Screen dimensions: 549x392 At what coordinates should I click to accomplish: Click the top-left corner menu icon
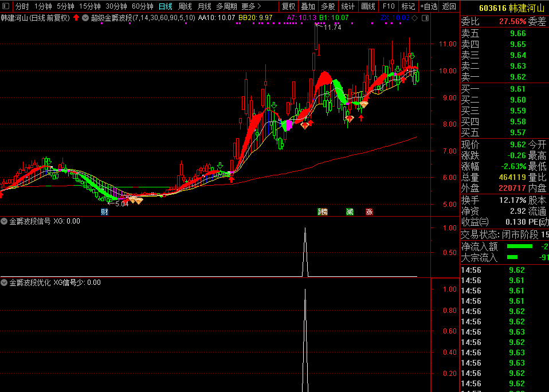(6, 6)
